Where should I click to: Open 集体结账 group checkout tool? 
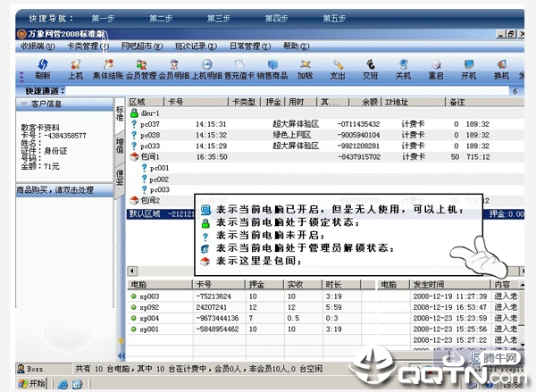click(108, 64)
